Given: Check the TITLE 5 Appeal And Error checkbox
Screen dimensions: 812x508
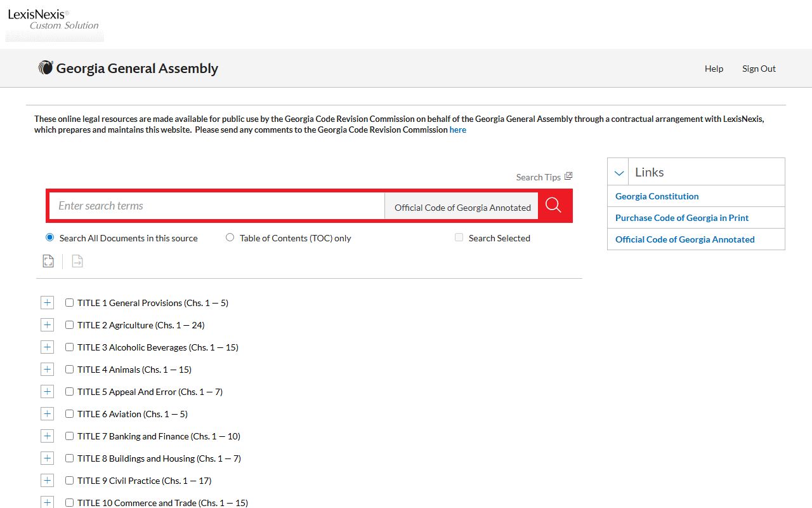Looking at the screenshot, I should click(x=70, y=392).
